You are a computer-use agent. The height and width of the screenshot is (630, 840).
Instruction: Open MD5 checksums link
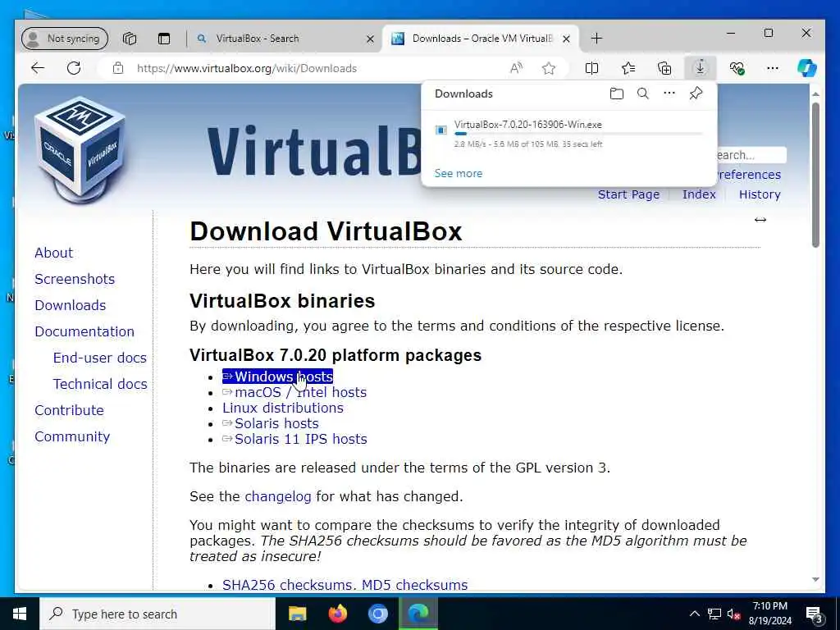pos(414,585)
